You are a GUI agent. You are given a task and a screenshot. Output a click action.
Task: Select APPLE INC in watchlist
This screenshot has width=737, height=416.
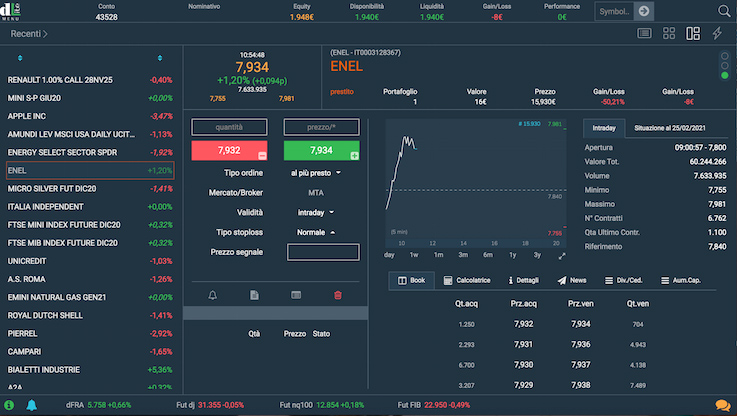click(x=90, y=116)
